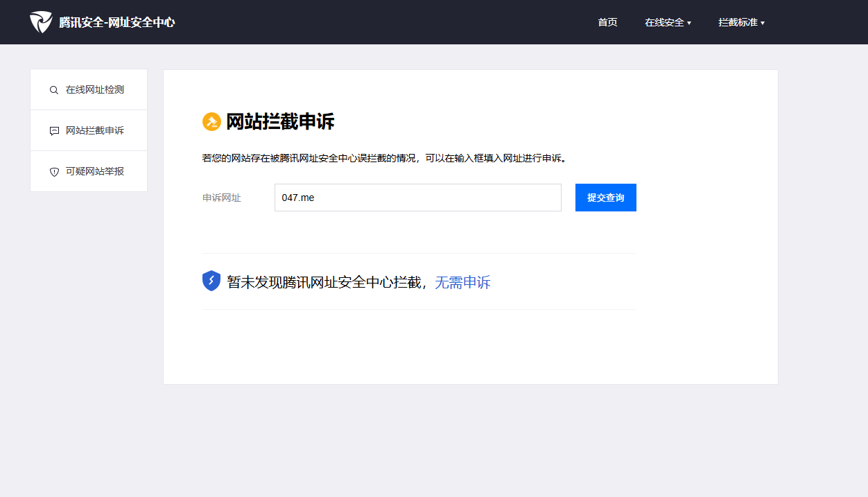Click the shield icon beside 可疑网站举报

(54, 172)
